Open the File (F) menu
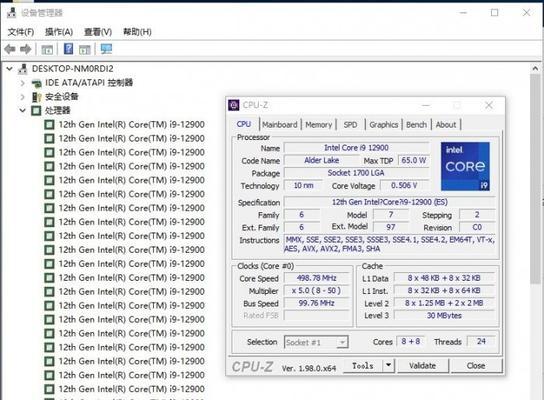 (x=21, y=32)
